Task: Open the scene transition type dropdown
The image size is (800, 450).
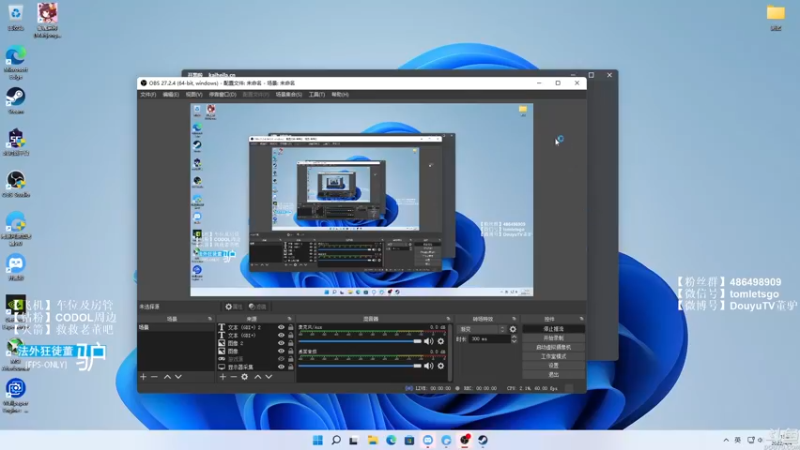Action: click(482, 329)
